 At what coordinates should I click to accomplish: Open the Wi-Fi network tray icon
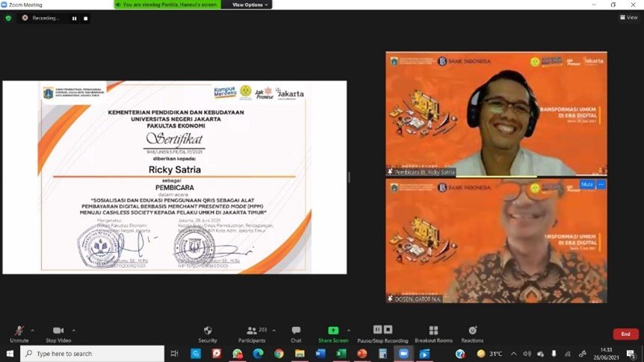568,353
